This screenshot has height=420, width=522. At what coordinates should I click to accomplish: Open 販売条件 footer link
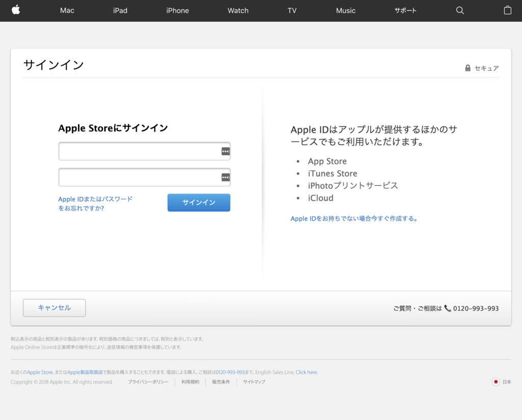tap(221, 382)
